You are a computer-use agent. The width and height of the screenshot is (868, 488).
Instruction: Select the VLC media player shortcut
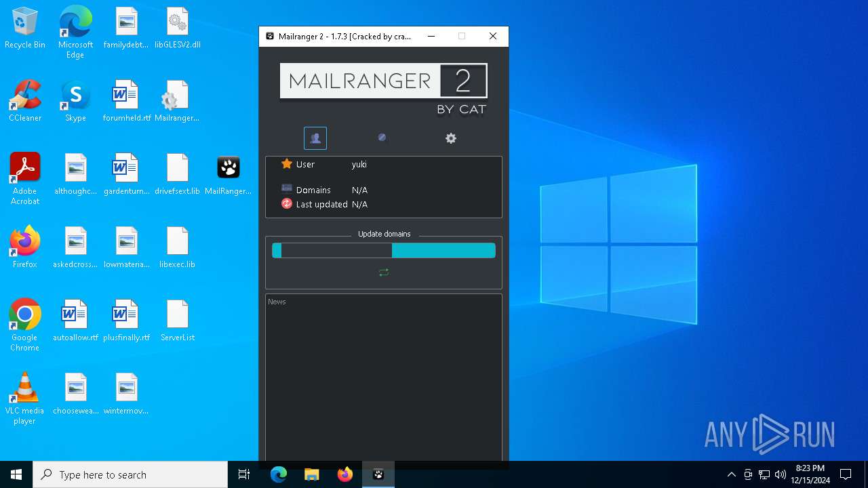pos(25,399)
